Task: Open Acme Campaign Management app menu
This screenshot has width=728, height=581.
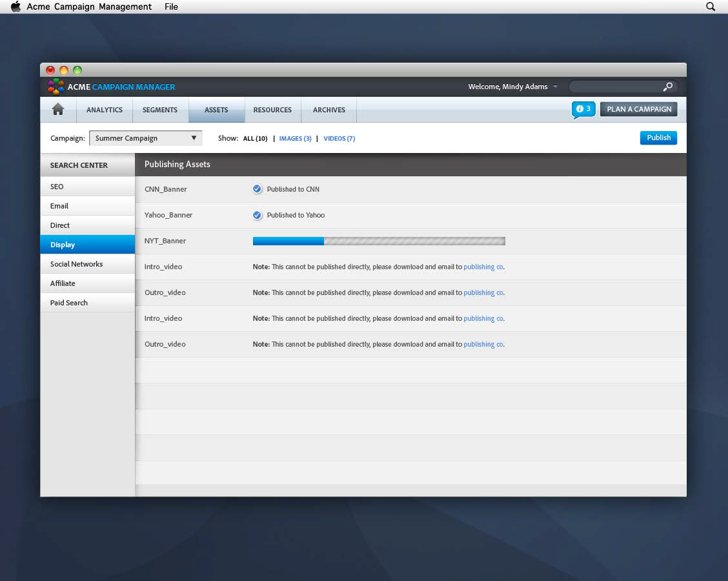Action: 89,6
